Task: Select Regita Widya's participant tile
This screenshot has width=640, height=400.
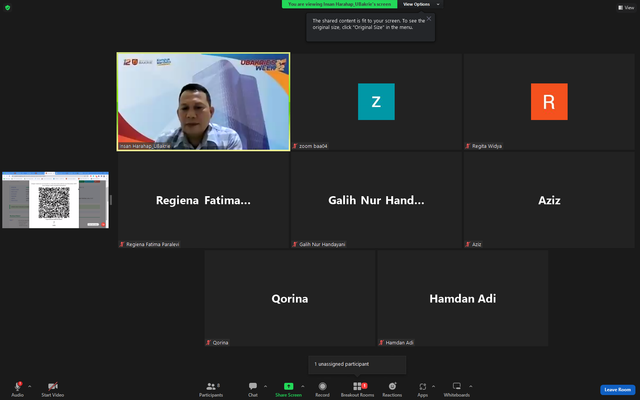Action: (x=549, y=102)
